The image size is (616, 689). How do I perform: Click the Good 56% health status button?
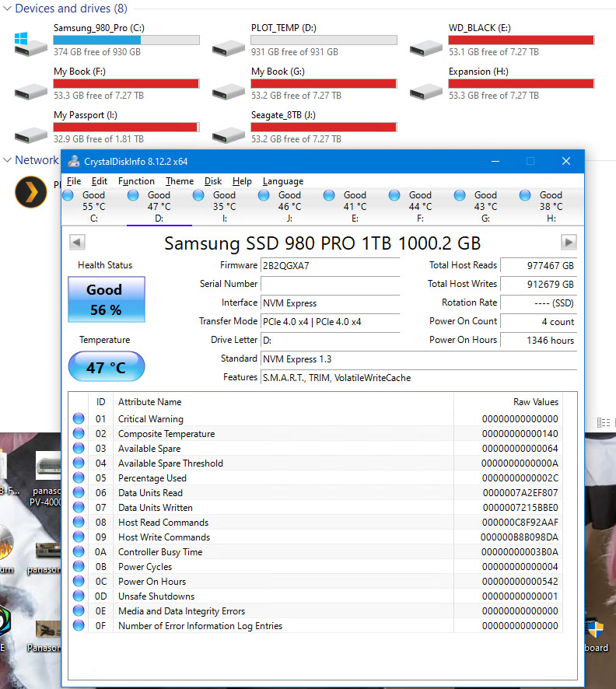point(104,299)
